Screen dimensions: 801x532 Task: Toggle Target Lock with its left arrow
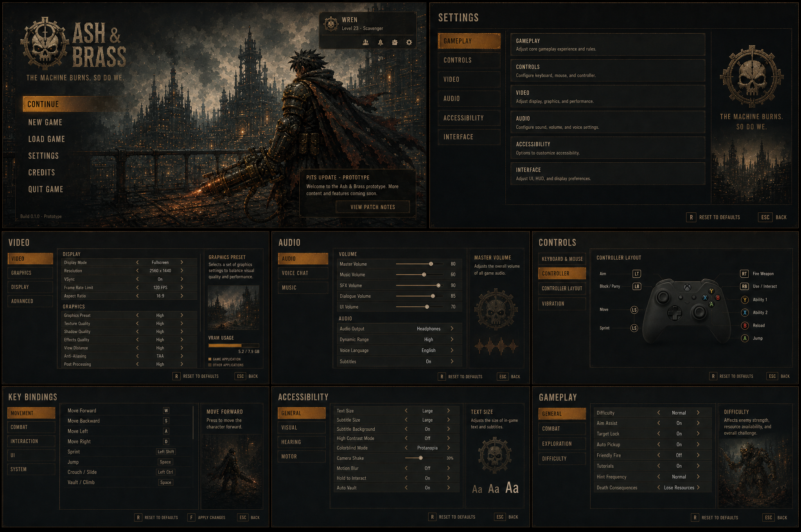tap(659, 434)
